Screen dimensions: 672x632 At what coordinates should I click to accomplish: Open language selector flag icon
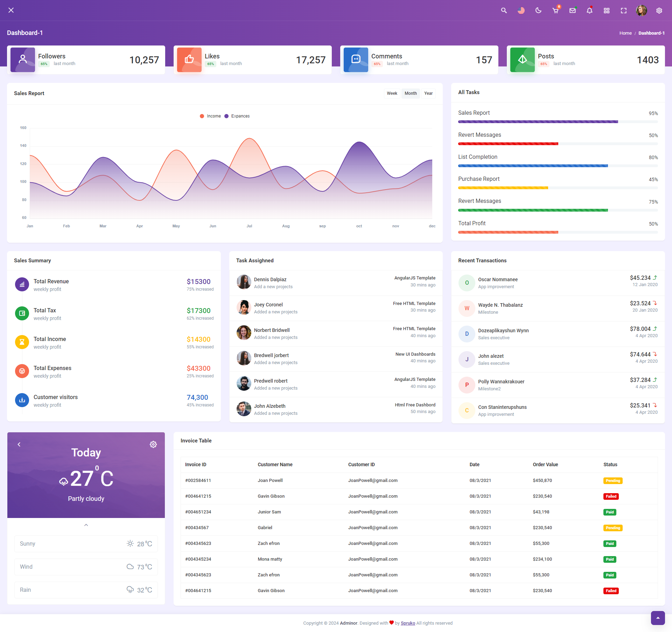point(521,10)
